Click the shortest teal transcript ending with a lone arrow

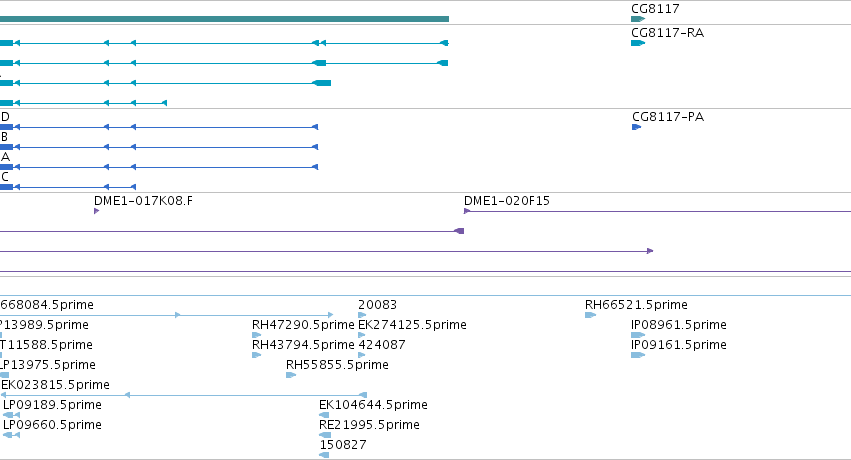83,103
